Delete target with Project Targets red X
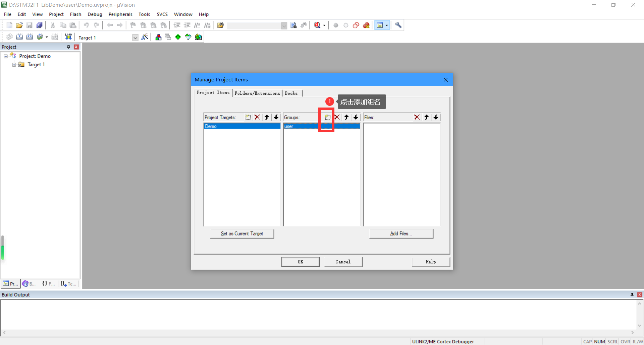644x345 pixels. coord(257,117)
